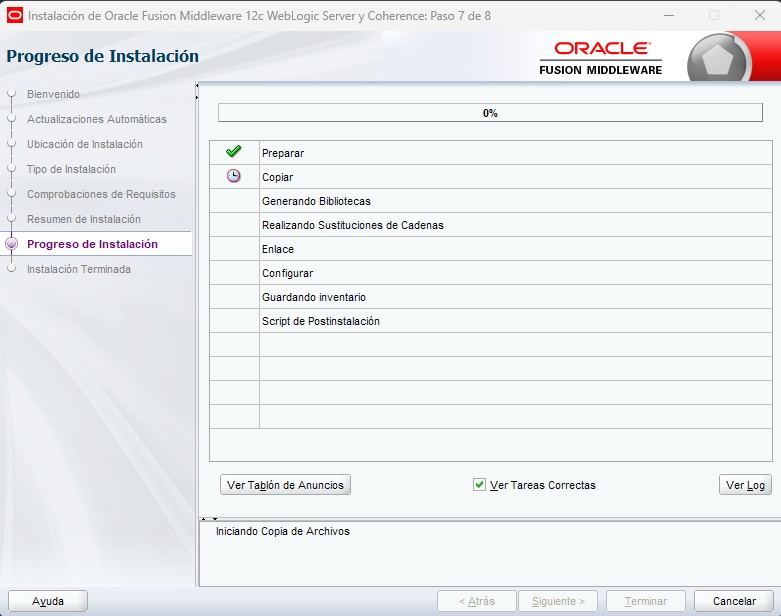Select the Resumen de Instalación step
This screenshot has height=616, width=781.
(84, 219)
